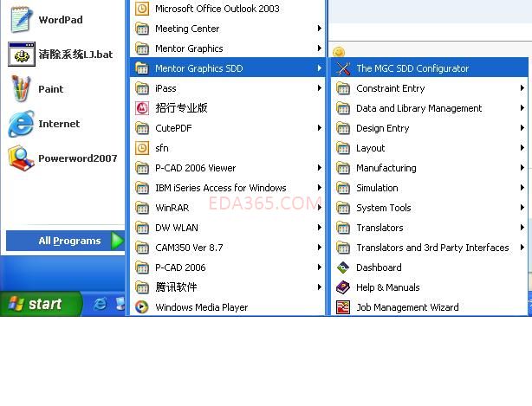
Task: Select the text "WinRAR"
Action: (172, 208)
